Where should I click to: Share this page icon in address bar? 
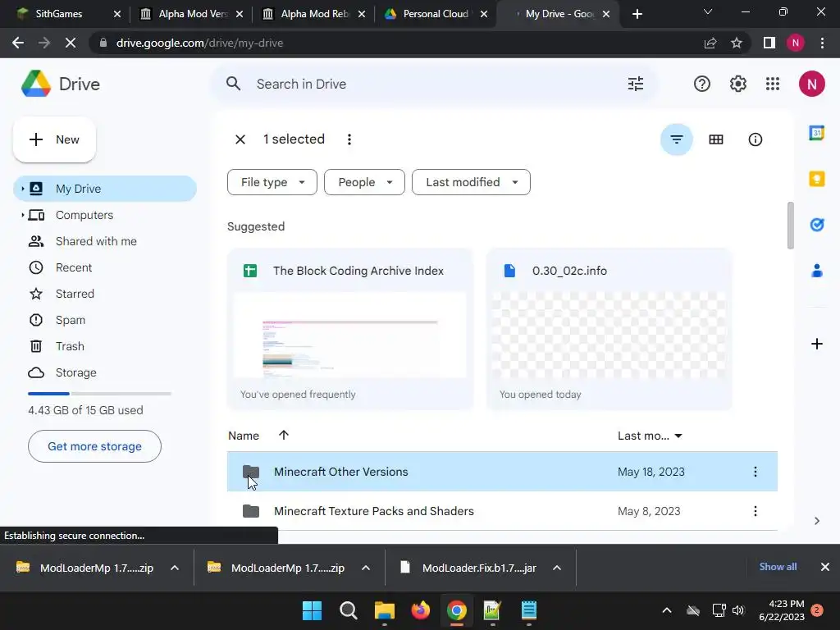pos(710,43)
